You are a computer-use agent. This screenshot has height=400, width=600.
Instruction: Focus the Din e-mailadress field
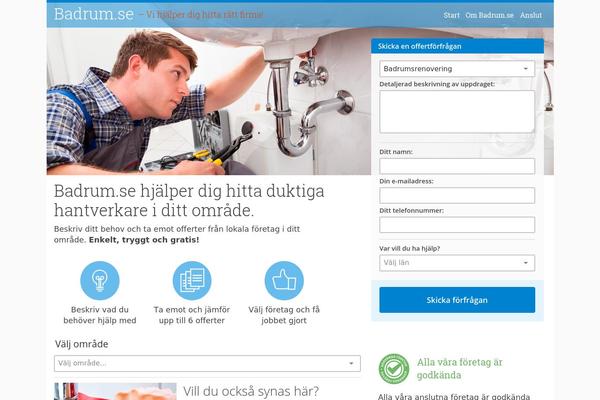tap(457, 196)
